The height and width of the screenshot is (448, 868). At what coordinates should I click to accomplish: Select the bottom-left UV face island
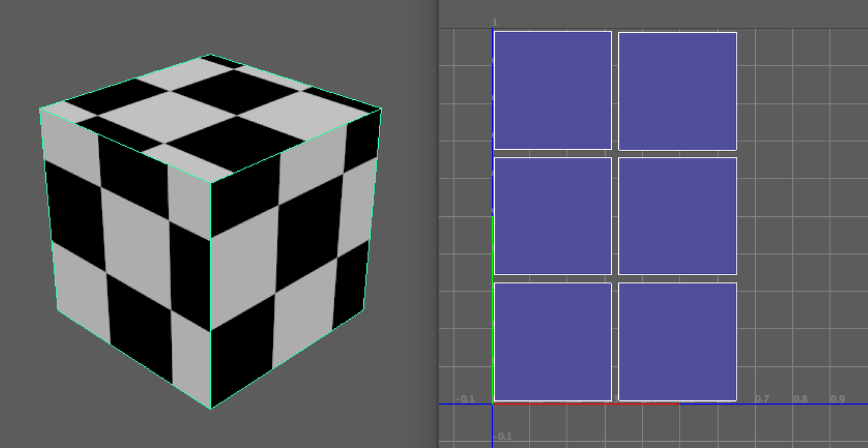tap(552, 341)
